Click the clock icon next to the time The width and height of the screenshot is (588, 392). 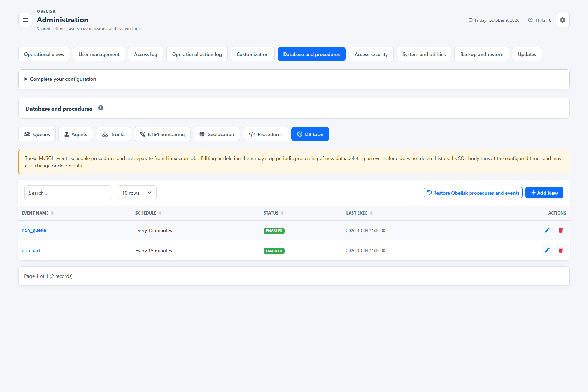click(x=531, y=20)
